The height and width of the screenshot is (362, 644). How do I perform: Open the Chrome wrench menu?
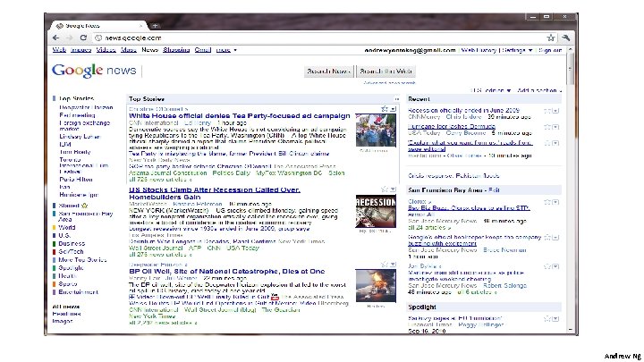(565, 38)
